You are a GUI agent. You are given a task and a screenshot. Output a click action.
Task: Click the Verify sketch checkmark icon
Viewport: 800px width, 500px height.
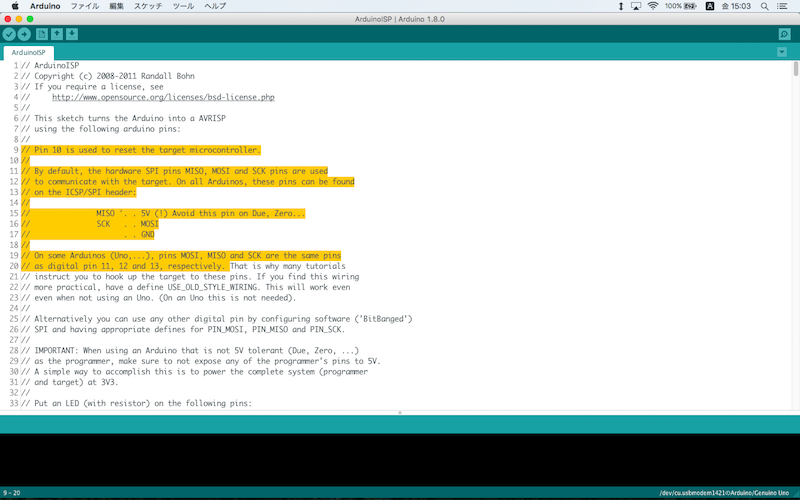(9, 34)
